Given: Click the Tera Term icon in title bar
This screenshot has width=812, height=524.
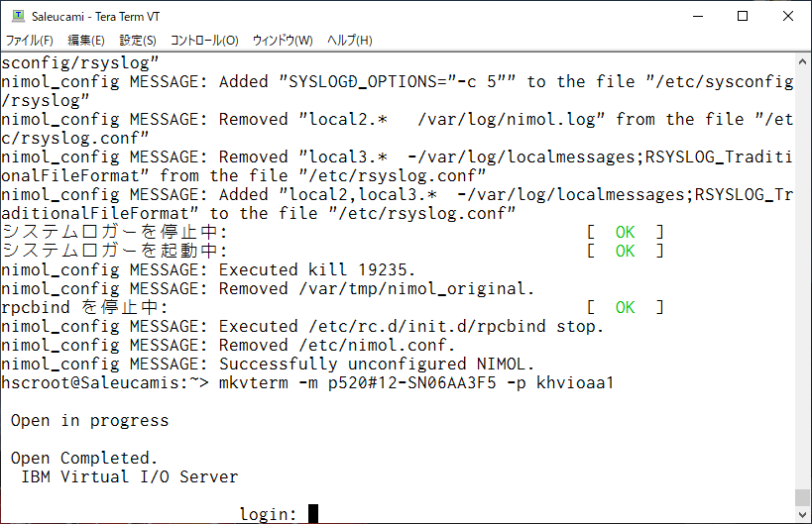Looking at the screenshot, I should [18, 16].
